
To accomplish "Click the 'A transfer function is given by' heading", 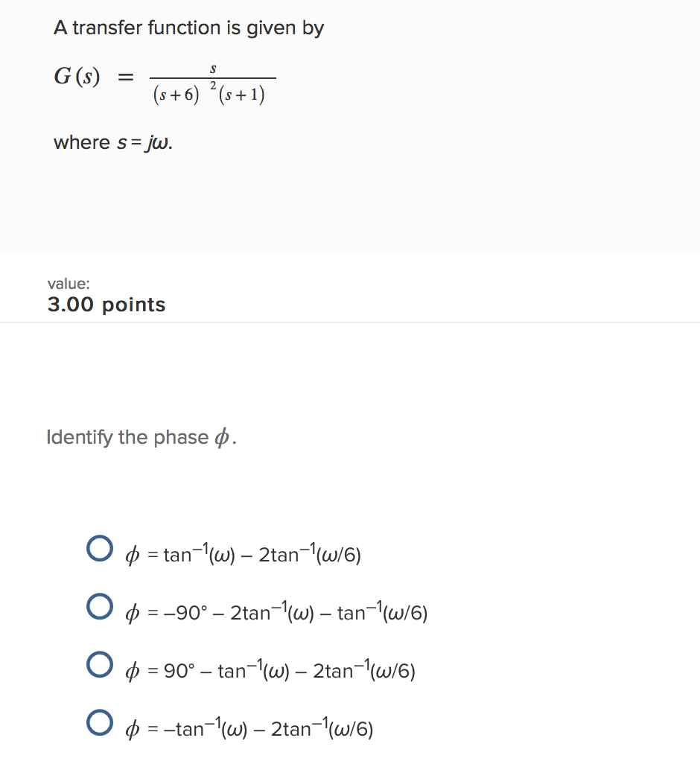I will click(x=188, y=28).
